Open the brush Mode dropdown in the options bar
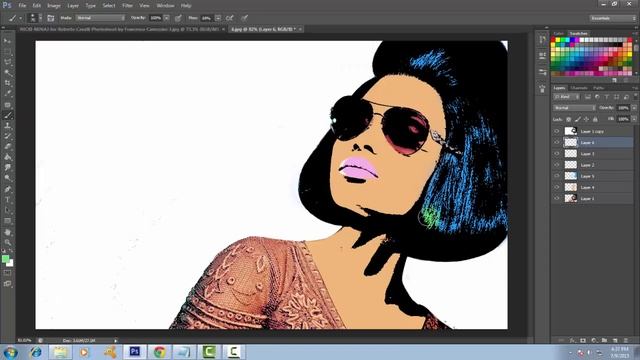The image size is (640, 360). pyautogui.click(x=100, y=18)
